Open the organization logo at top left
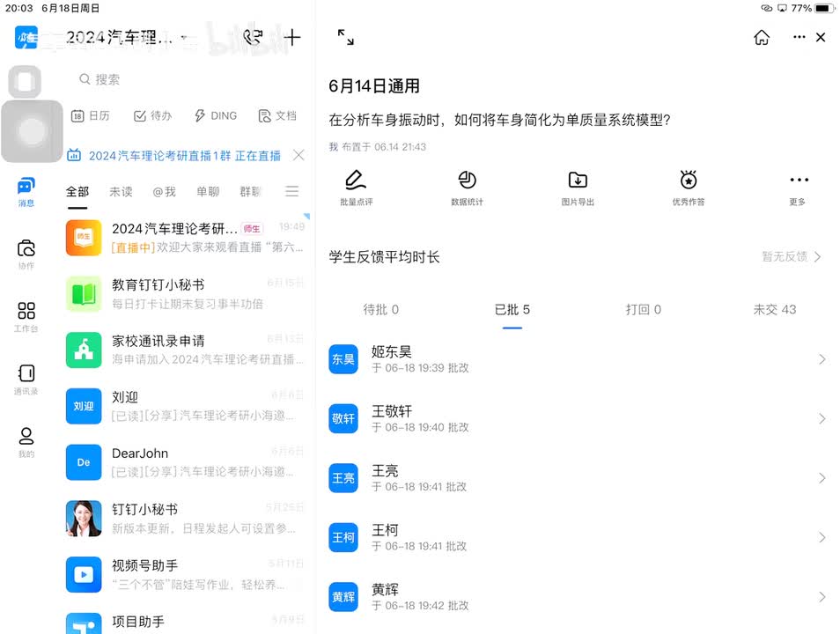 [x=26, y=37]
